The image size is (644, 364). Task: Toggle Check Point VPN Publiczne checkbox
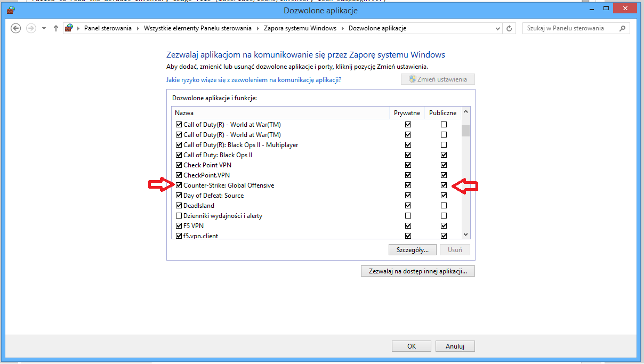(444, 165)
